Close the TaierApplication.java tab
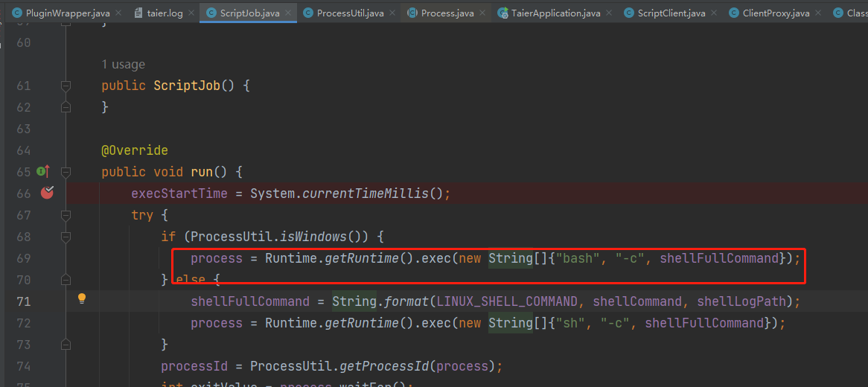Viewport: 868px width, 387px height. (x=608, y=13)
